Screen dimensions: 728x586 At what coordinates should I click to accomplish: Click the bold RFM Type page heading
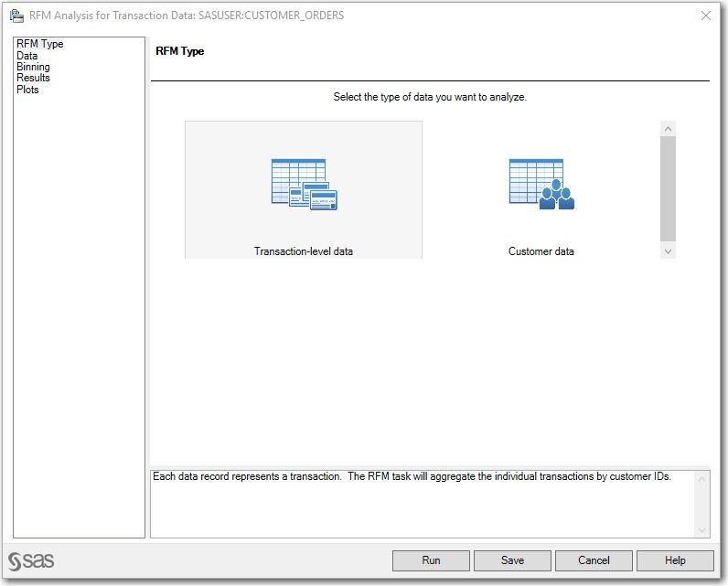(179, 51)
